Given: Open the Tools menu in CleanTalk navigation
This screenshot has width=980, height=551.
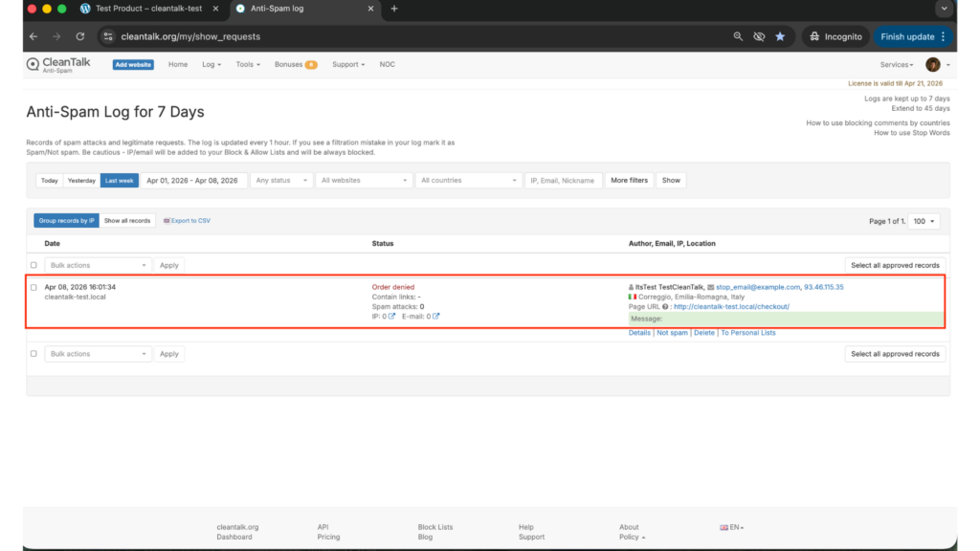Looking at the screenshot, I should pyautogui.click(x=247, y=64).
